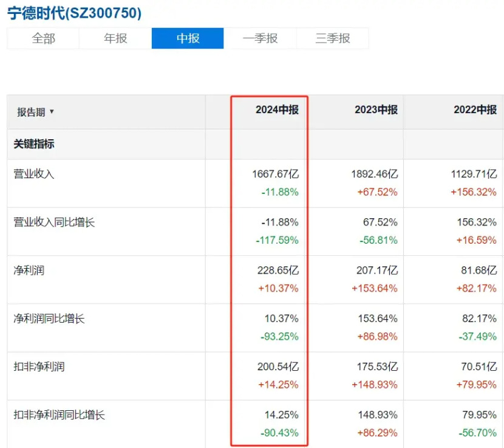
Task: Click 2024 扣非净利润 value 200.54亿
Action: 278,367
